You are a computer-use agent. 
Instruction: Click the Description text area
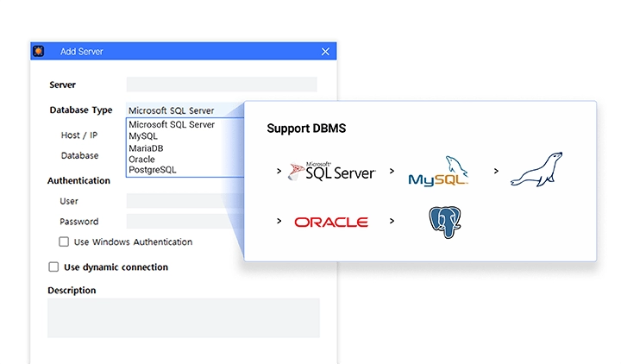(x=183, y=317)
